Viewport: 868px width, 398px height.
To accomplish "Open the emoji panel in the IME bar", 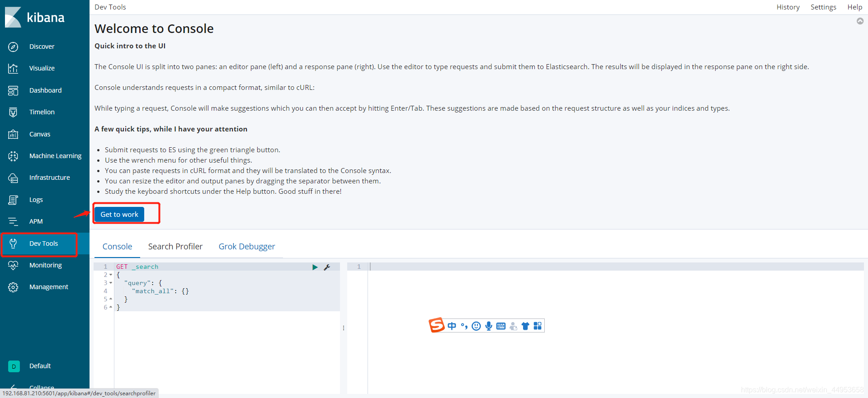I will 476,326.
